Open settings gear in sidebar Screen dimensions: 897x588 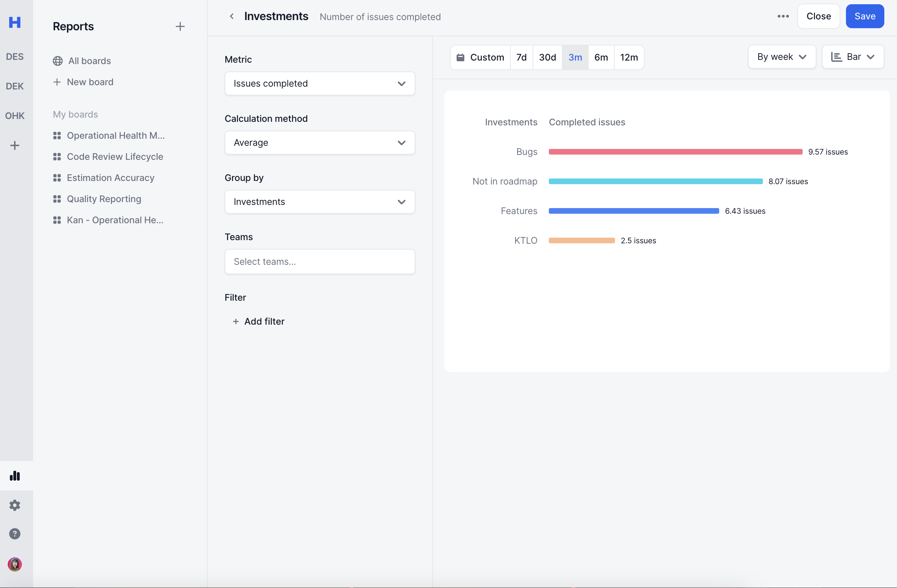point(15,505)
